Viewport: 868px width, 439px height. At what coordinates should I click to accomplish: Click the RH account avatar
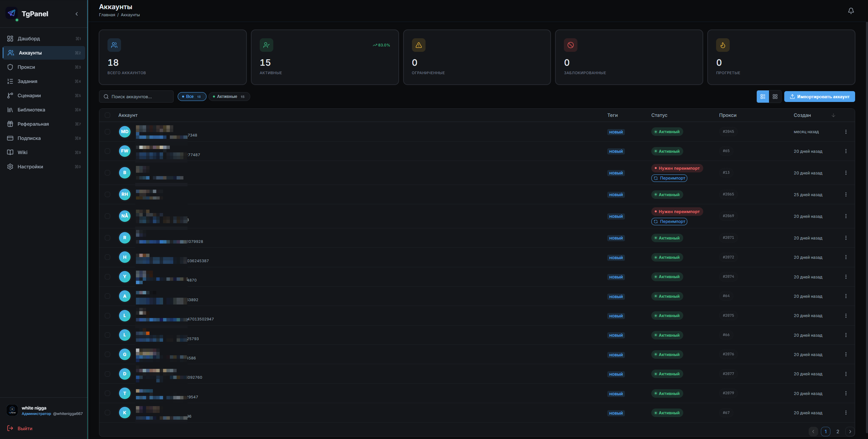(125, 194)
